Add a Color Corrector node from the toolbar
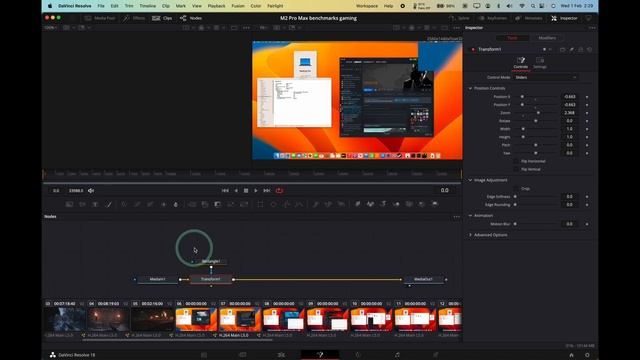640x360 pixels. click(124, 204)
